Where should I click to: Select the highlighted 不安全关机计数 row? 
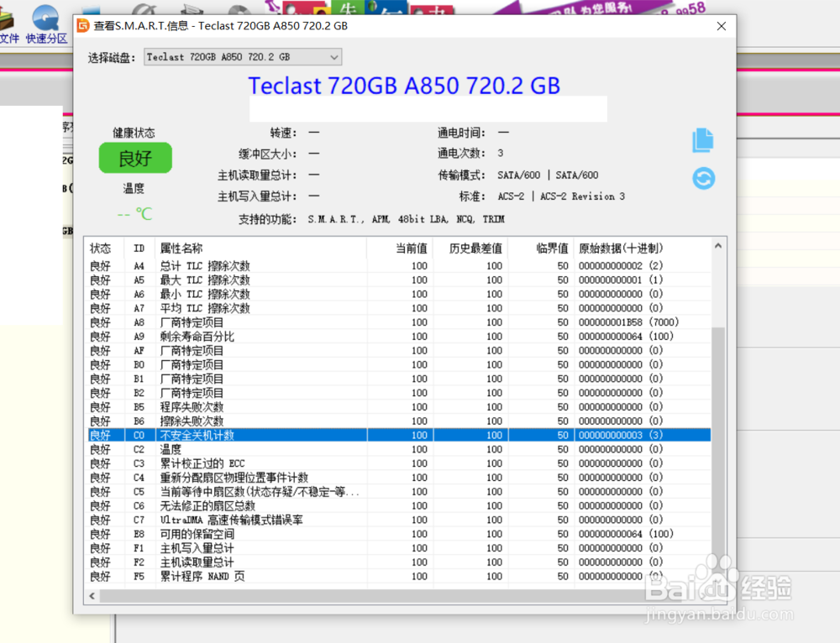click(399, 436)
